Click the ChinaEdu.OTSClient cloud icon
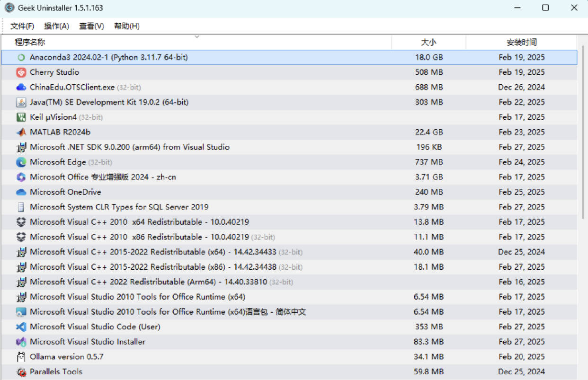588x380 pixels. (21, 87)
